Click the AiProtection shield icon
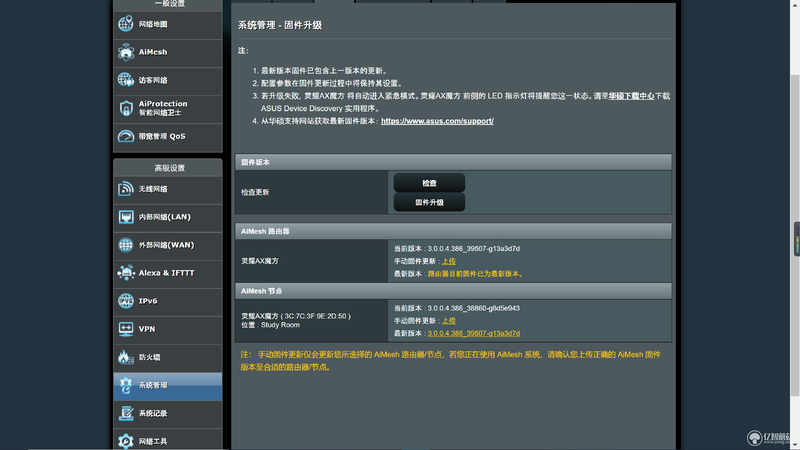The height and width of the screenshot is (450, 800). tap(126, 108)
